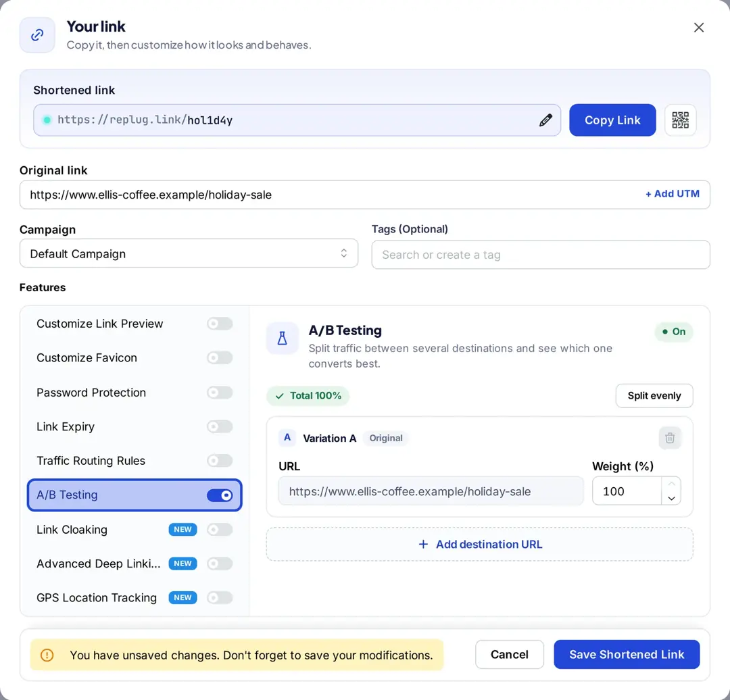The width and height of the screenshot is (730, 700).
Task: Turn on Link Cloaking toggle
Action: coord(220,529)
